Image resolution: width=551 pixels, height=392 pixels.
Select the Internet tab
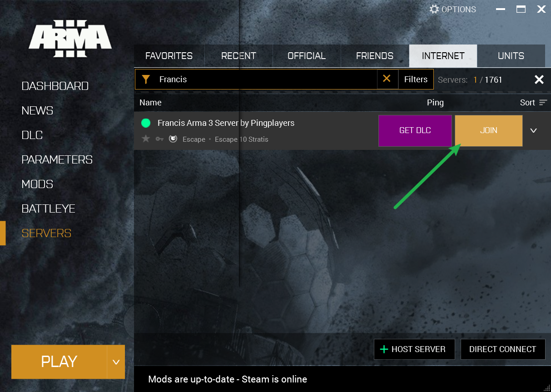443,56
